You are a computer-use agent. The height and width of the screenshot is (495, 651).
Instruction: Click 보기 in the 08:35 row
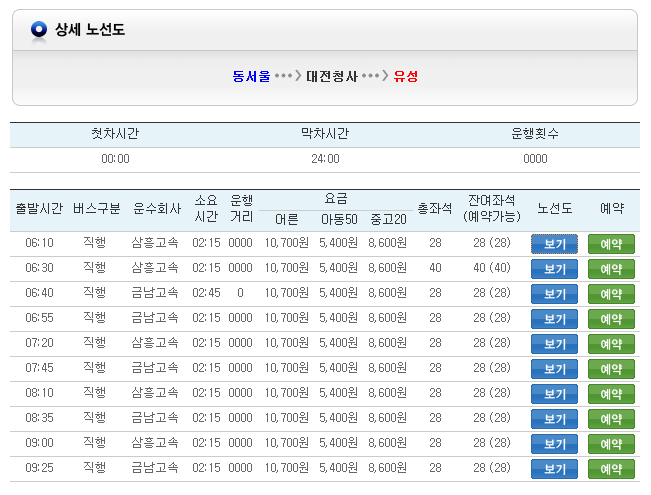[x=554, y=419]
